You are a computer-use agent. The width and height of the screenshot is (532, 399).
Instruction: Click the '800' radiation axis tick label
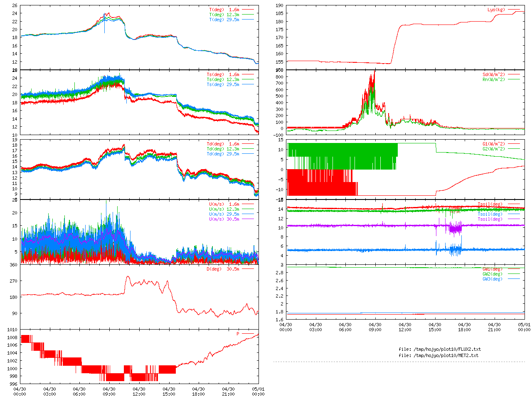click(x=279, y=76)
